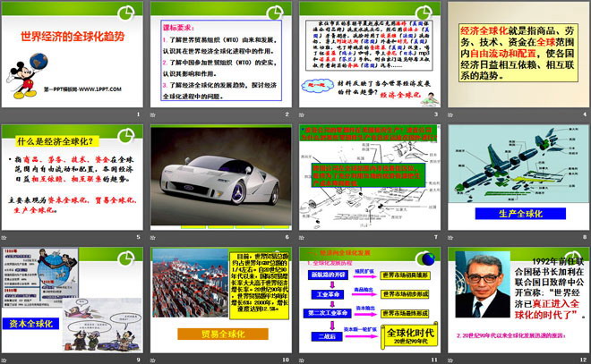The height and width of the screenshot is (364, 591).
Task: Click slide number 10 label
Action: tap(286, 360)
